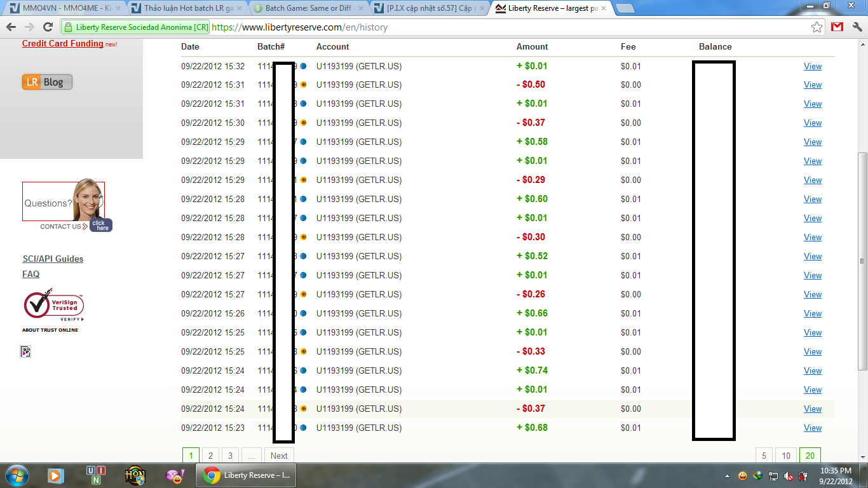Switch to the Thảo luận Hot batch LR tab
Viewport: 868px width, 488px height.
tap(184, 8)
